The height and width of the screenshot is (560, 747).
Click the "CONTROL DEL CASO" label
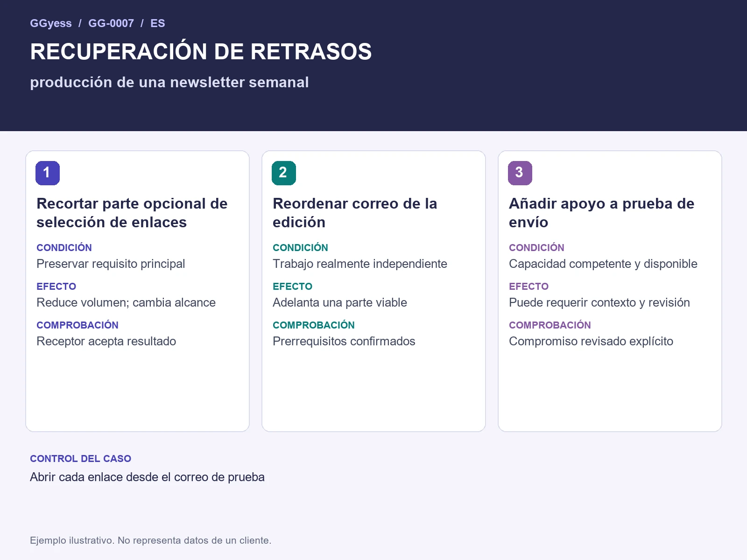[x=80, y=459]
